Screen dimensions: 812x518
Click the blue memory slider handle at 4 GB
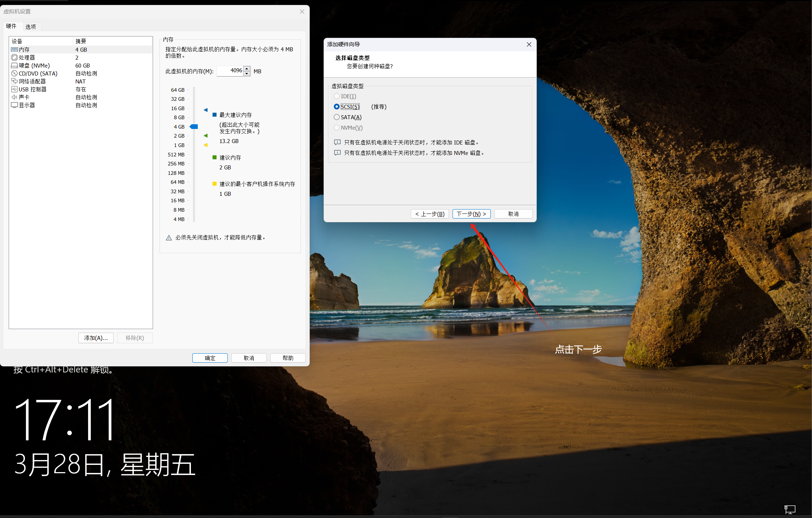(194, 126)
